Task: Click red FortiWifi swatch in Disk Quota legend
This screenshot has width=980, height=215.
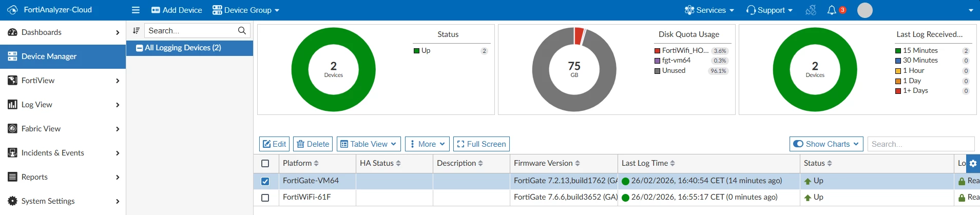Action: coord(657,51)
